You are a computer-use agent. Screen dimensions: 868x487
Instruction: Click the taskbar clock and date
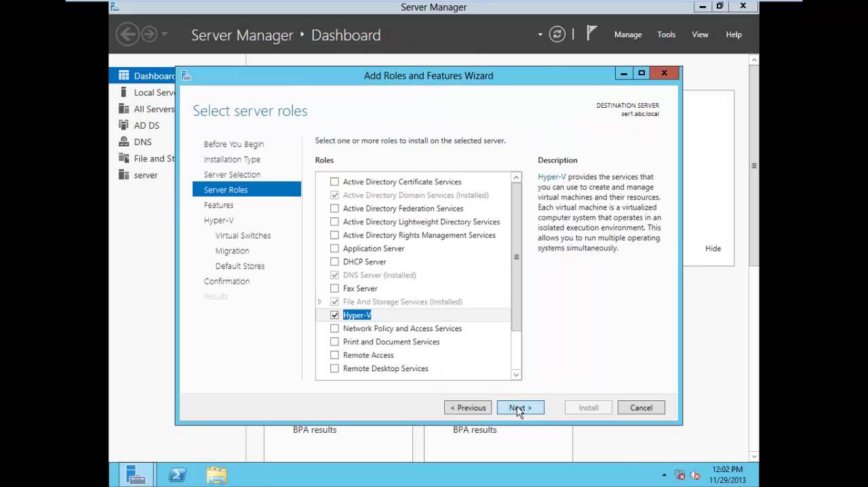pyautogui.click(x=728, y=475)
